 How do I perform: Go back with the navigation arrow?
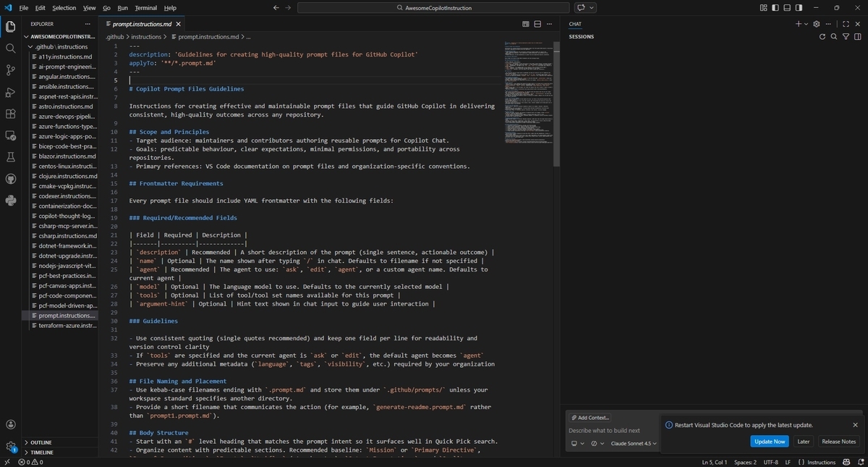pos(276,7)
